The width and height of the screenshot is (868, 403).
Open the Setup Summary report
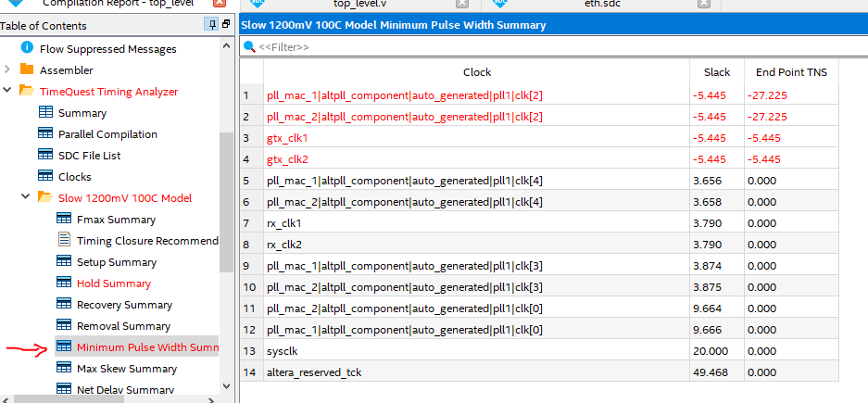point(116,262)
